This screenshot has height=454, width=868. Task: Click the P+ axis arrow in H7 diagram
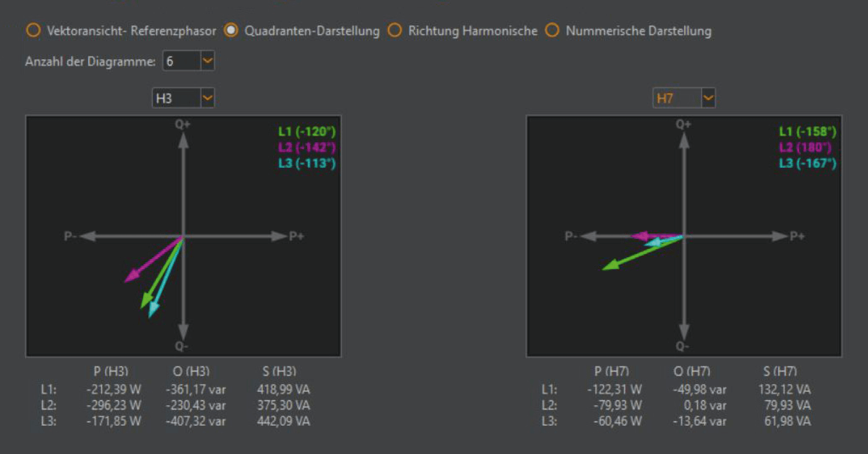779,236
